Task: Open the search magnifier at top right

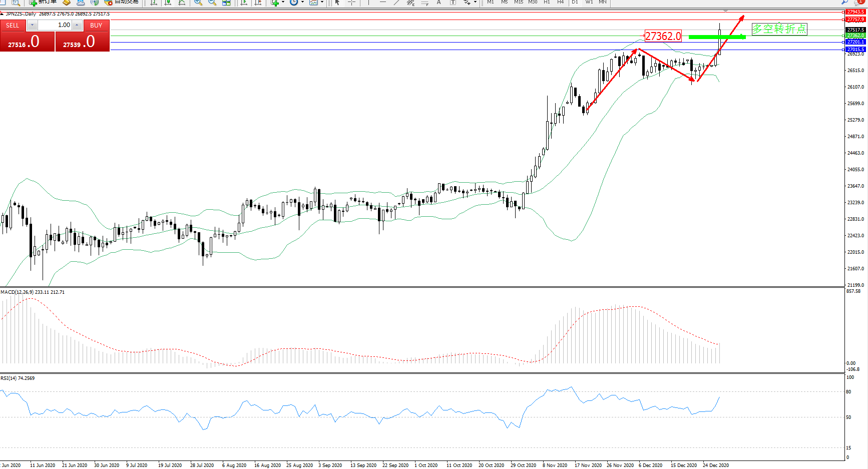Action: 845,3
